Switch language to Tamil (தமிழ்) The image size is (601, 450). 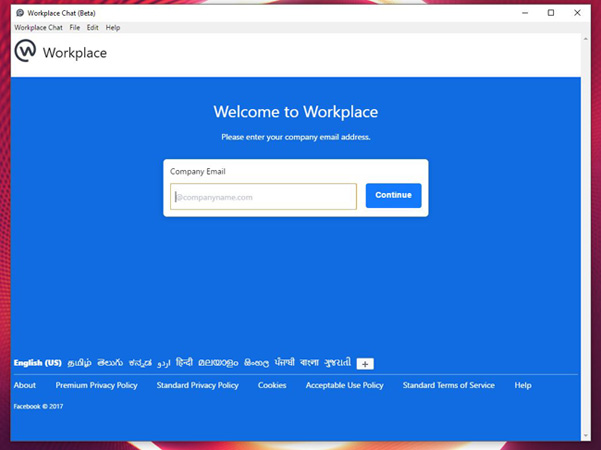pos(79,363)
